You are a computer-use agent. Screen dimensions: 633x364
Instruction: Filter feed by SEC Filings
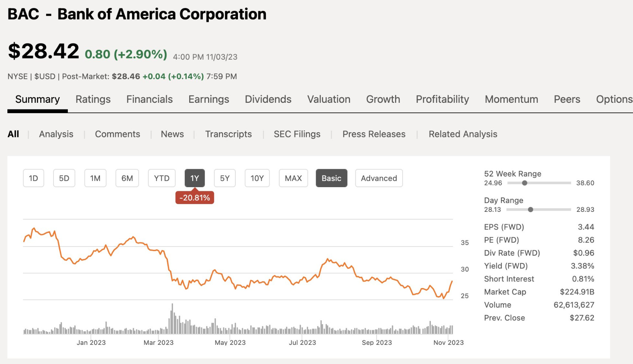point(297,134)
